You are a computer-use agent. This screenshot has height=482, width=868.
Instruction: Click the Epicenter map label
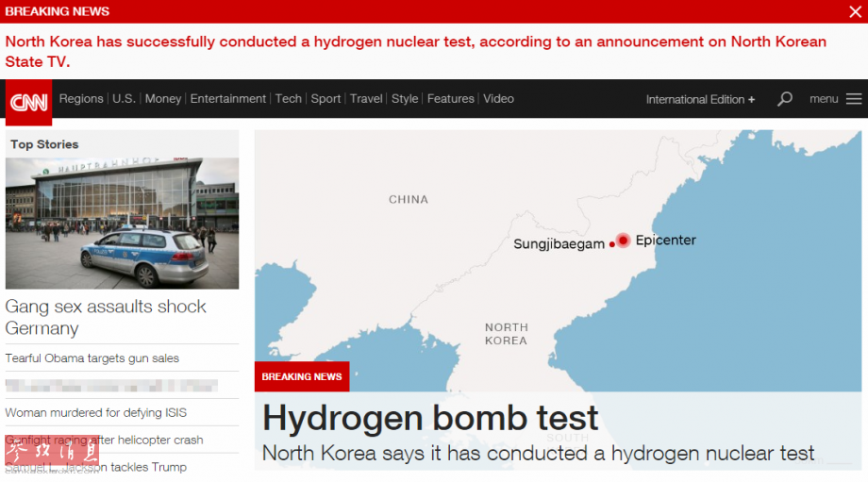pyautogui.click(x=666, y=241)
